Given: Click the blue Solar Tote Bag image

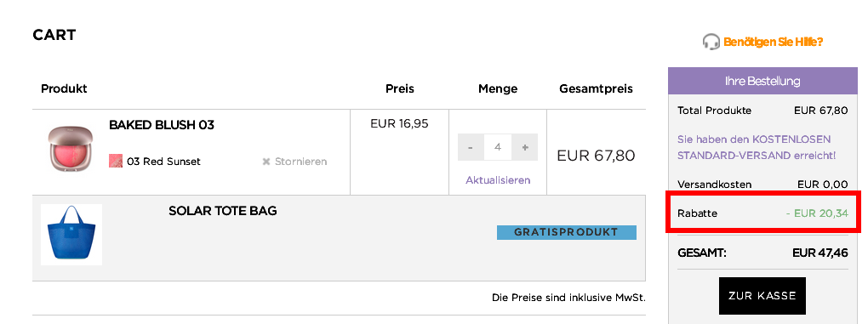Looking at the screenshot, I should 71,235.
